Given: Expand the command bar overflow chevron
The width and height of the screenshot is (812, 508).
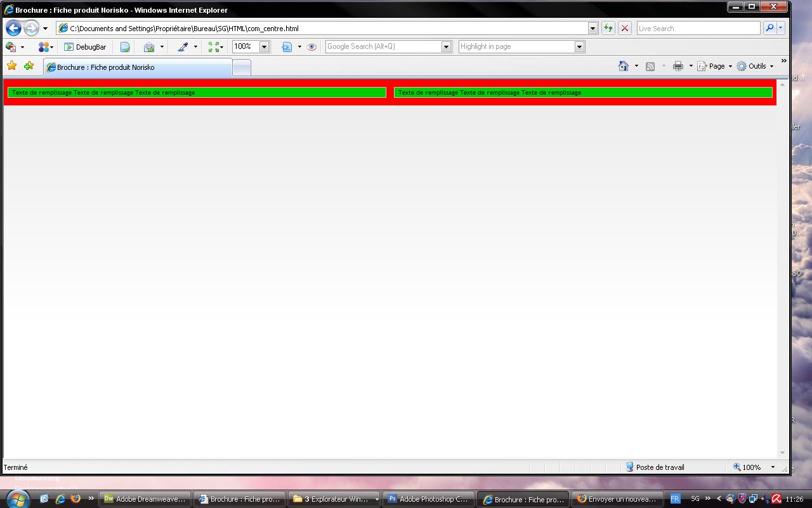Looking at the screenshot, I should [783, 61].
